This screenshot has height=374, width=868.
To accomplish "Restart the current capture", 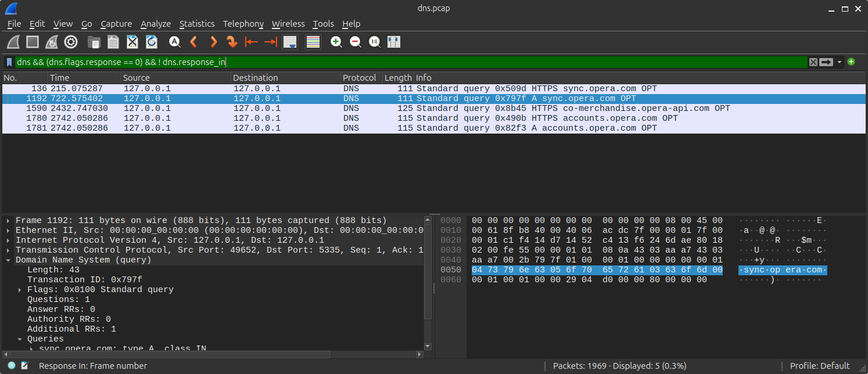I will pos(52,42).
